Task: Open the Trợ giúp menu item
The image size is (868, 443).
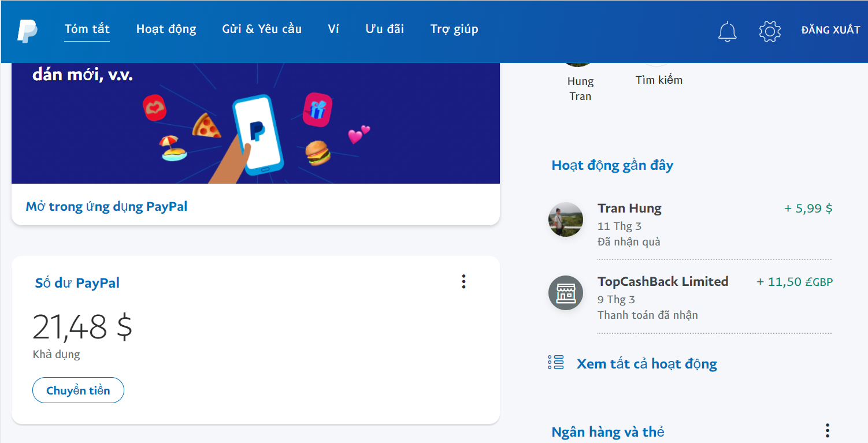Action: coord(454,29)
